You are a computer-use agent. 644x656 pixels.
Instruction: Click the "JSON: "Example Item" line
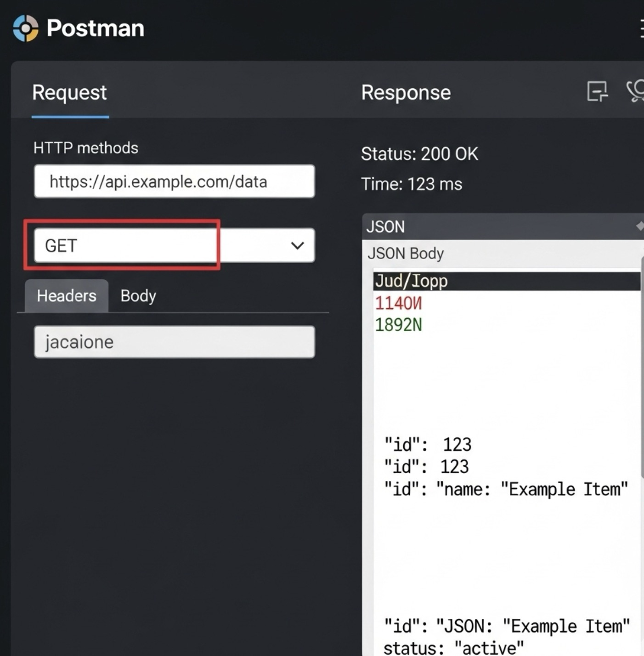[507, 626]
